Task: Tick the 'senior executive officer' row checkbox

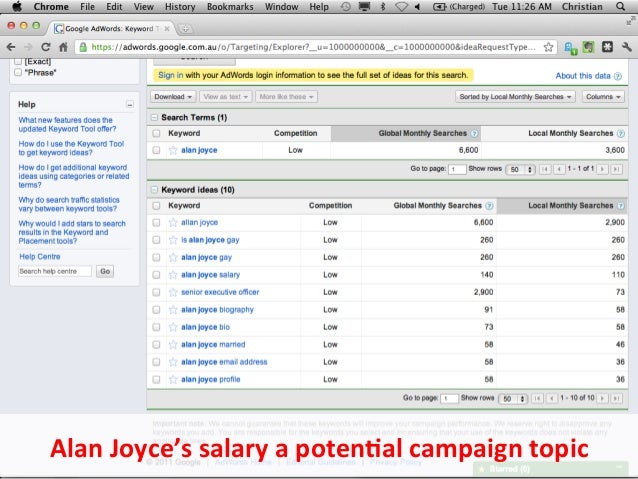Action: point(156,292)
